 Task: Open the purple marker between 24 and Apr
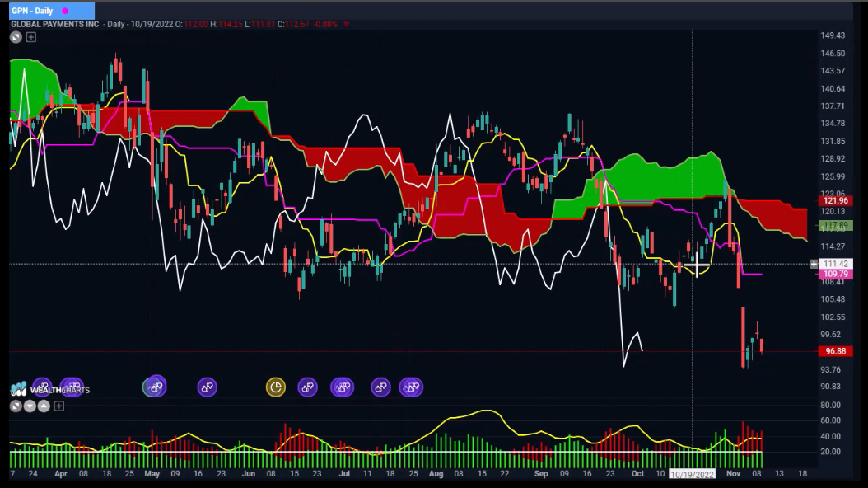point(43,386)
